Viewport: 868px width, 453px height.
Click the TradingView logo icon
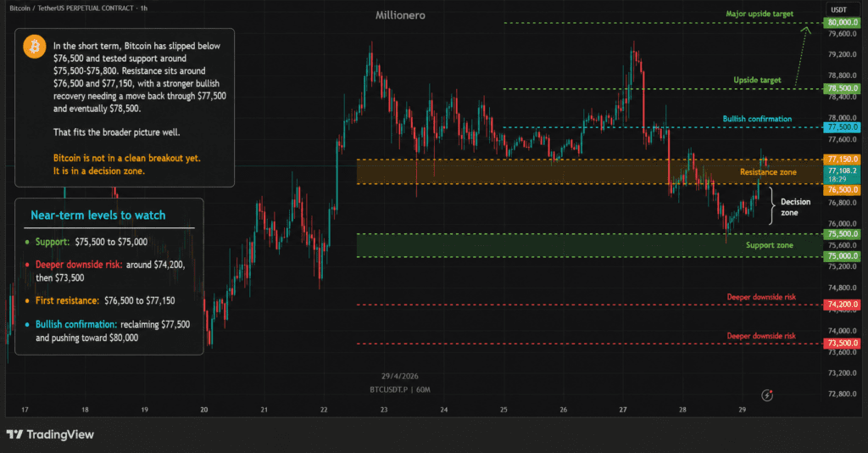pyautogui.click(x=14, y=434)
